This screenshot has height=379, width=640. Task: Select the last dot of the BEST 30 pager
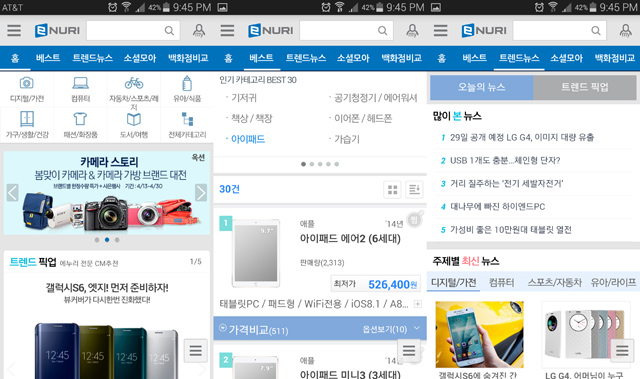pyautogui.click(x=337, y=164)
